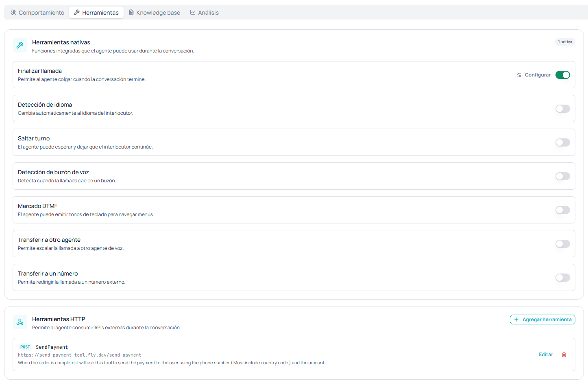Click 'El agente puede esperar' description
This screenshot has width=588, height=383.
coord(85,147)
